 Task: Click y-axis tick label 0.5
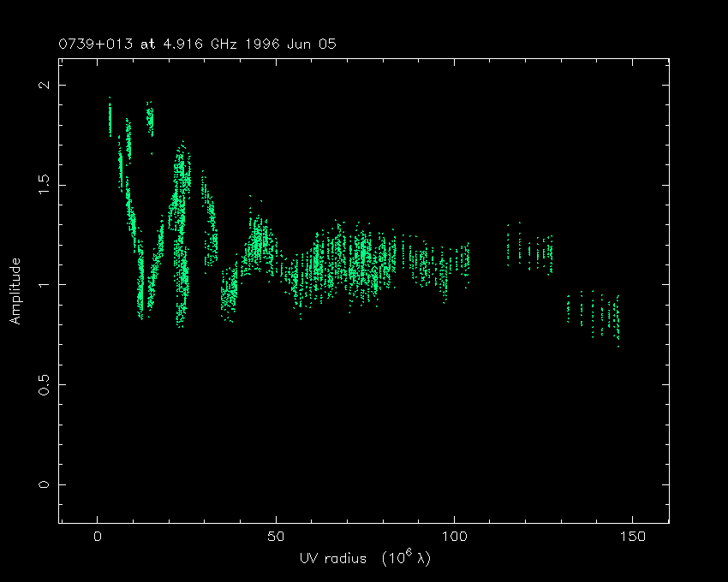pyautogui.click(x=45, y=384)
